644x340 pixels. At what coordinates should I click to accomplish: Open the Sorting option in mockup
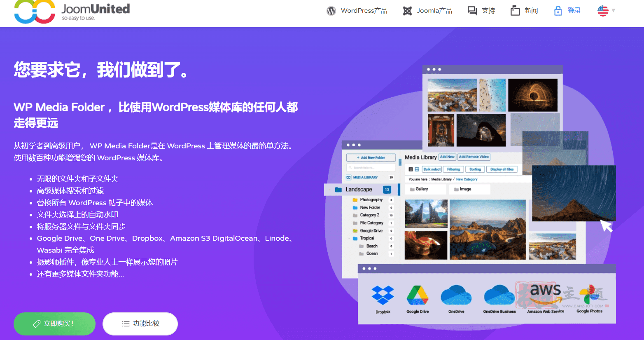(x=475, y=169)
